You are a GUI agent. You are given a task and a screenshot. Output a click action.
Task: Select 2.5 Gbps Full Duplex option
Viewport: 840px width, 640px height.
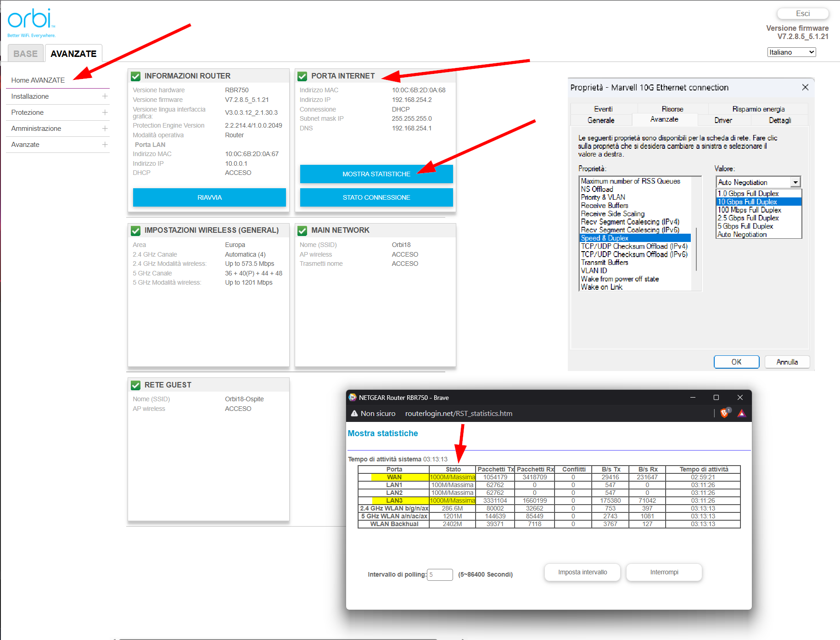pos(759,218)
